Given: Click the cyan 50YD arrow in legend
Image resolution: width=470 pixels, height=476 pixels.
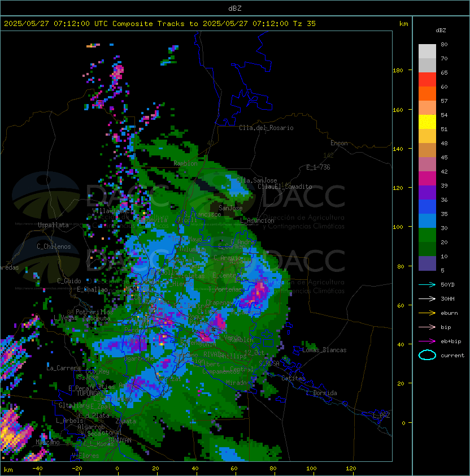Looking at the screenshot, I should [427, 285].
